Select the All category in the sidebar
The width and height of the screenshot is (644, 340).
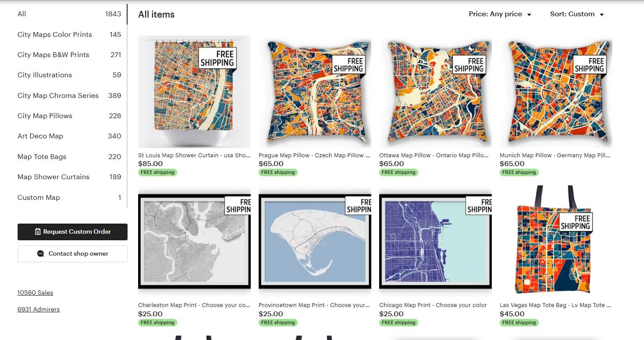click(x=22, y=14)
